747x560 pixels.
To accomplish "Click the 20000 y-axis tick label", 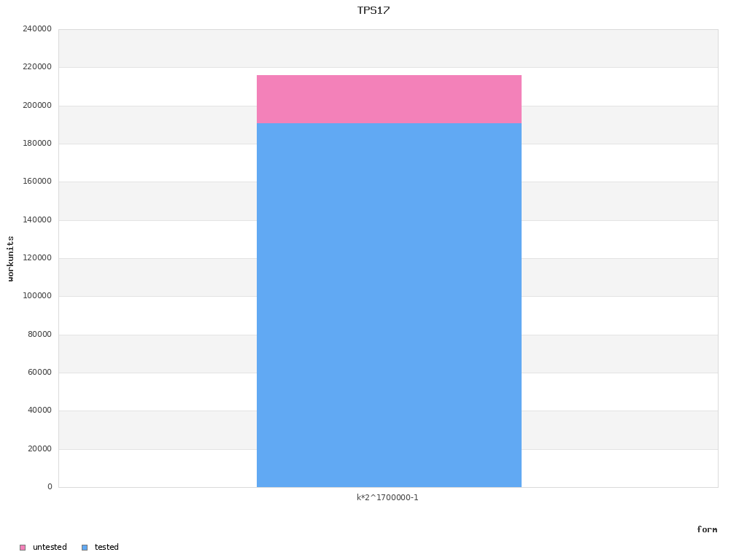I will pos(39,449).
